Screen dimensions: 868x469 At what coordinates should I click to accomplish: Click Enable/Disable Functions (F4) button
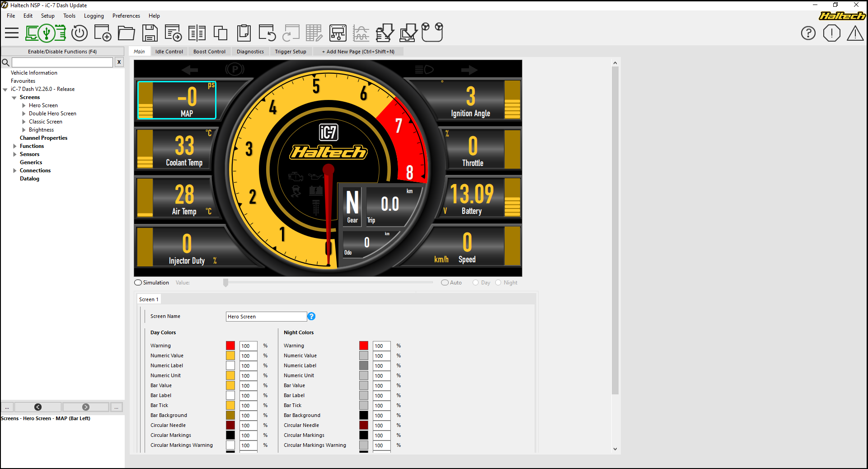(62, 52)
